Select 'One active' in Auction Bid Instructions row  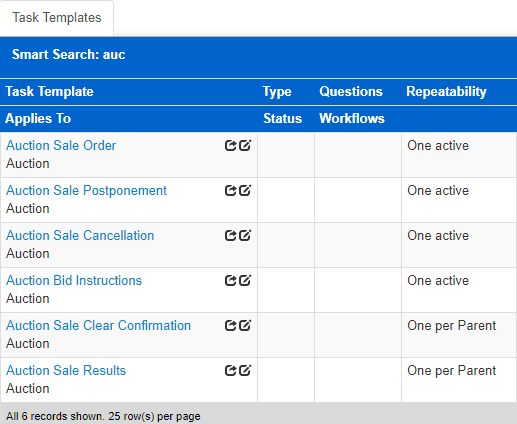[438, 280]
